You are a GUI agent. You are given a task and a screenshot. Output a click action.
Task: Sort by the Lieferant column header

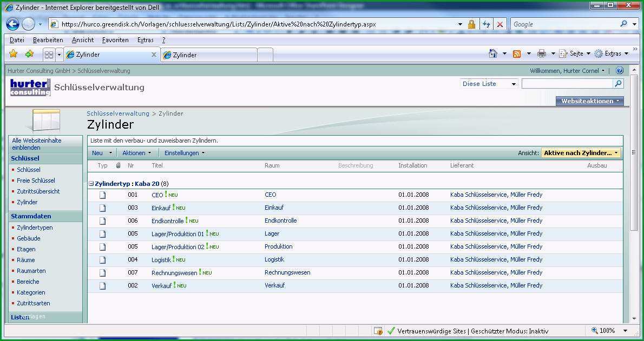click(x=462, y=165)
